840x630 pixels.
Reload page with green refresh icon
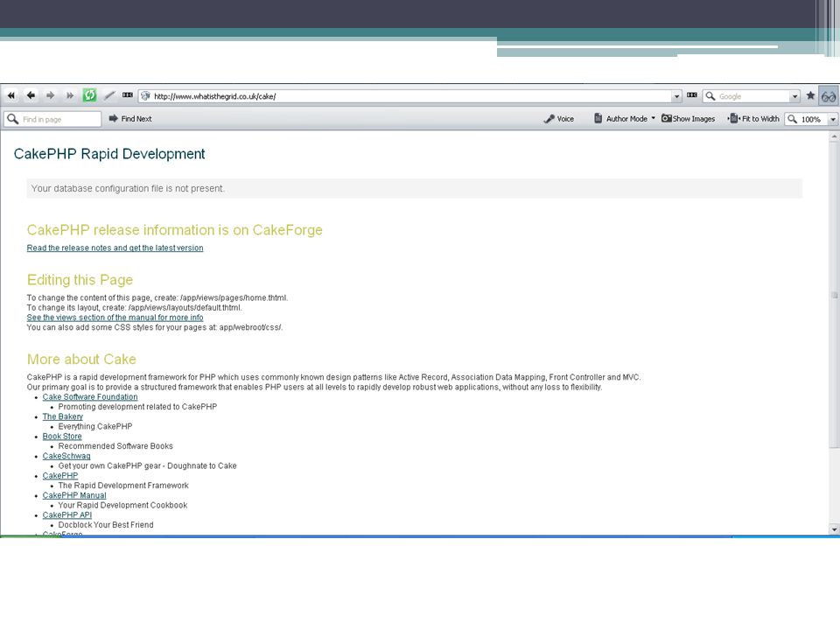(89, 95)
